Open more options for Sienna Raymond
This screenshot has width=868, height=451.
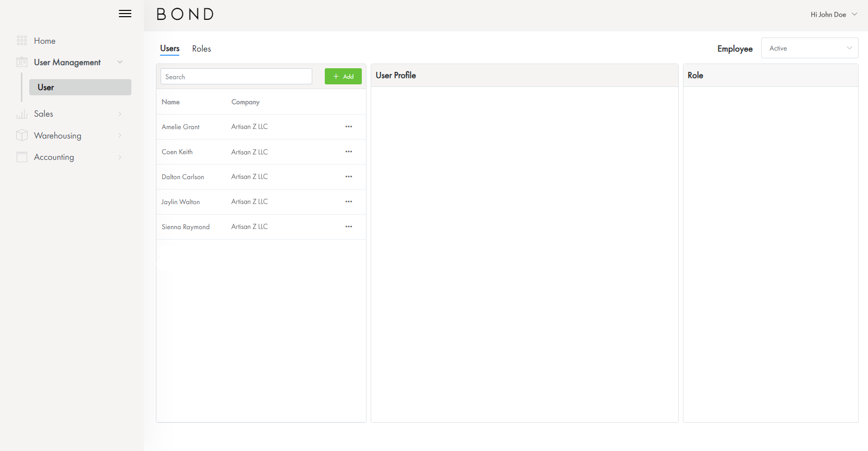pos(349,227)
